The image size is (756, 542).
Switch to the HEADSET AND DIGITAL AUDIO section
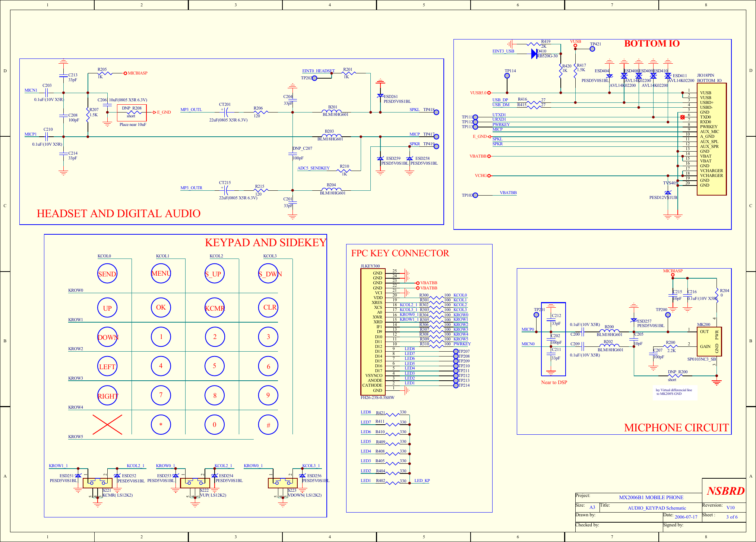coord(118,213)
